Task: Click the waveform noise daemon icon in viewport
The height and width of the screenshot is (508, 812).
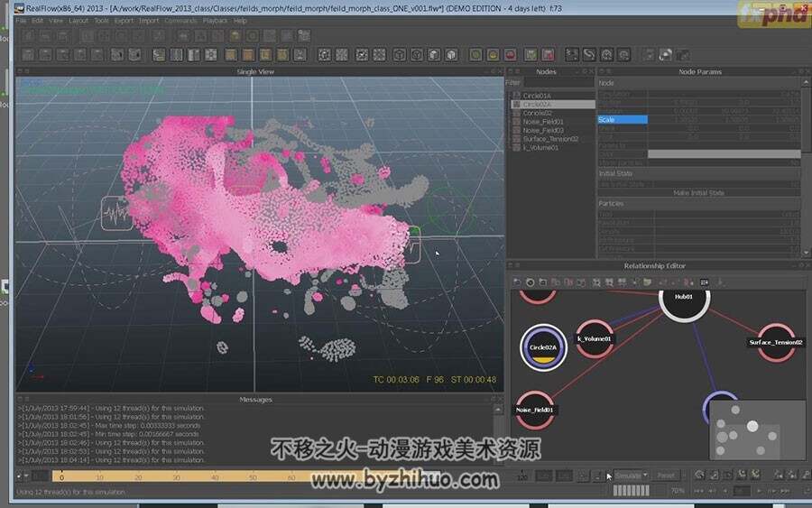Action: coord(116,213)
